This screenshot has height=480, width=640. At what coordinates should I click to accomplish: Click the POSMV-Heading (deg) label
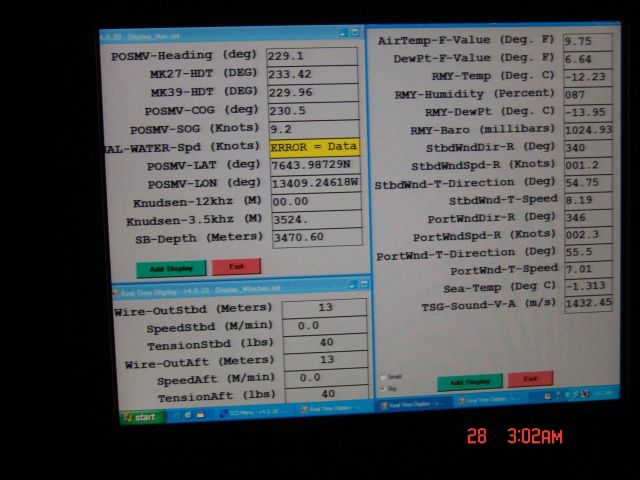click(x=184, y=55)
